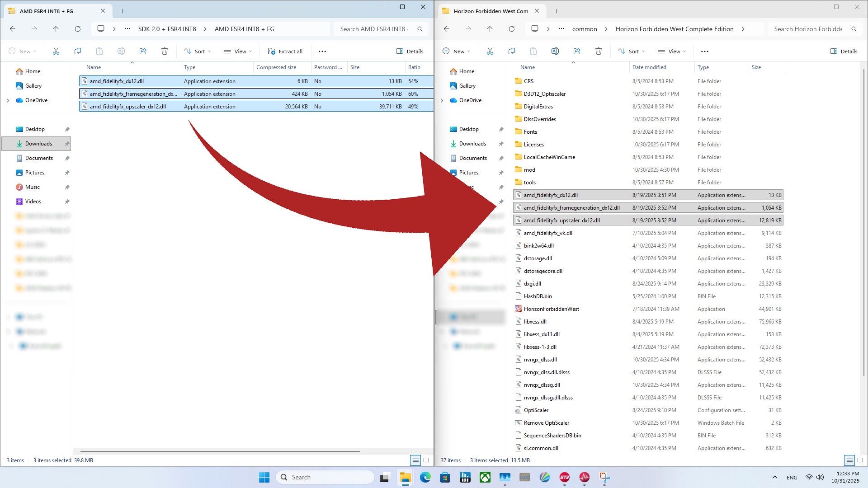
Task: Open New dropdown in Horizon window
Action: pyautogui.click(x=457, y=51)
